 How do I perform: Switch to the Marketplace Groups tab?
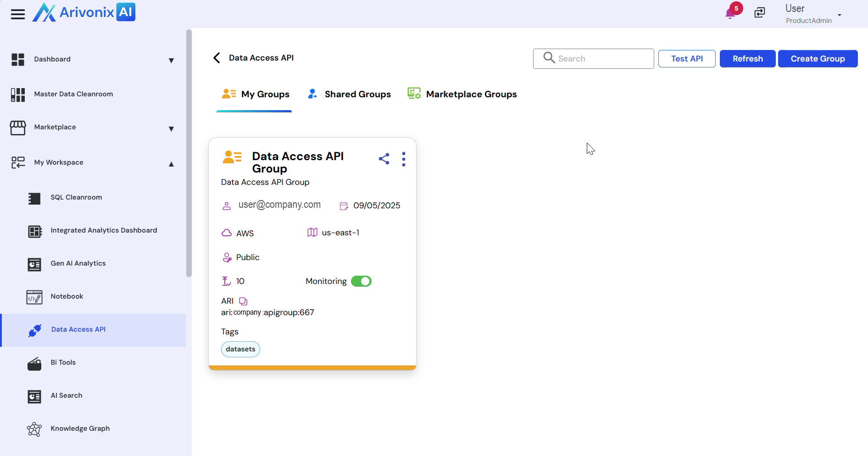(462, 95)
